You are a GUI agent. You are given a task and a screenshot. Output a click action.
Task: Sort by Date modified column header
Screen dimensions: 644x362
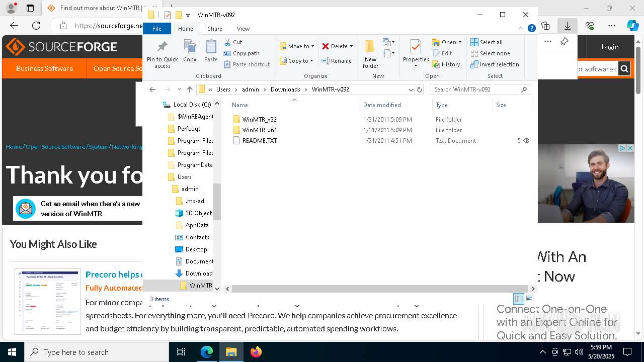(382, 105)
